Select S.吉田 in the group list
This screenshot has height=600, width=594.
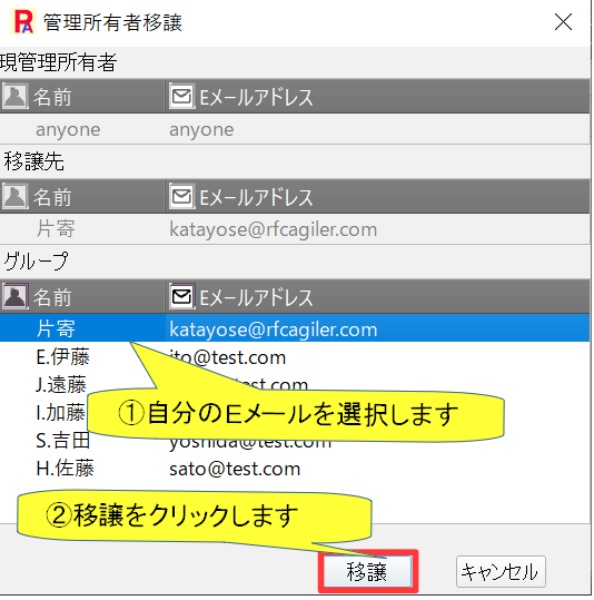63,441
